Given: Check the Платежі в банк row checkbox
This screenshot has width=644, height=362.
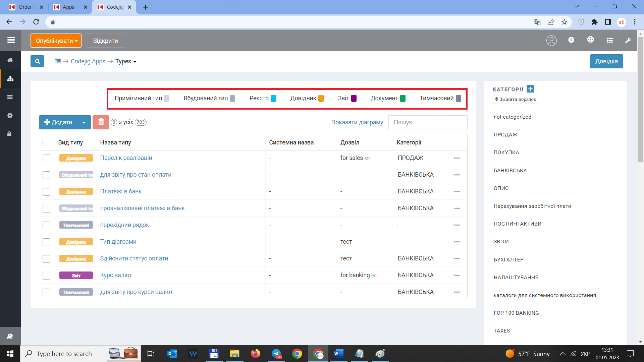Looking at the screenshot, I should tap(47, 192).
